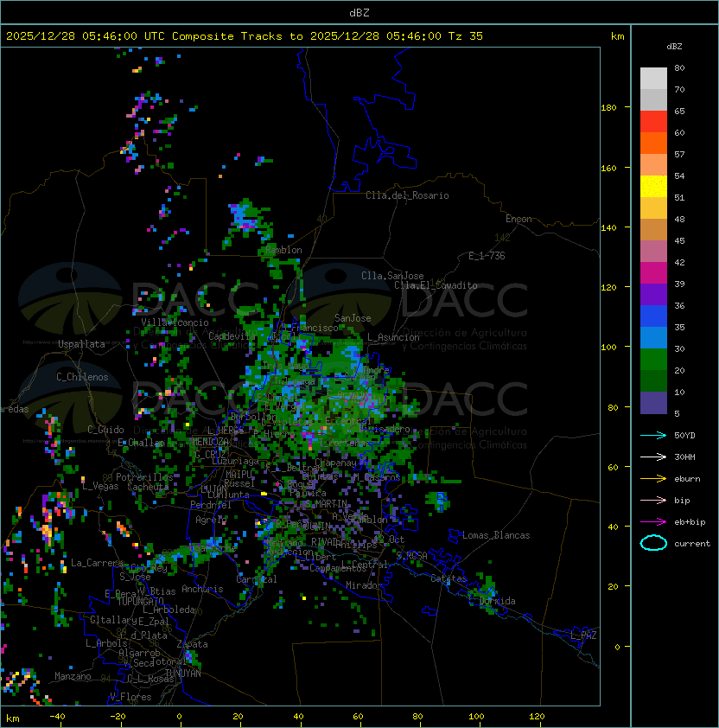This screenshot has width=719, height=728.
Task: Click the 'Ramblon' label near the top echo
Action: [x=283, y=250]
